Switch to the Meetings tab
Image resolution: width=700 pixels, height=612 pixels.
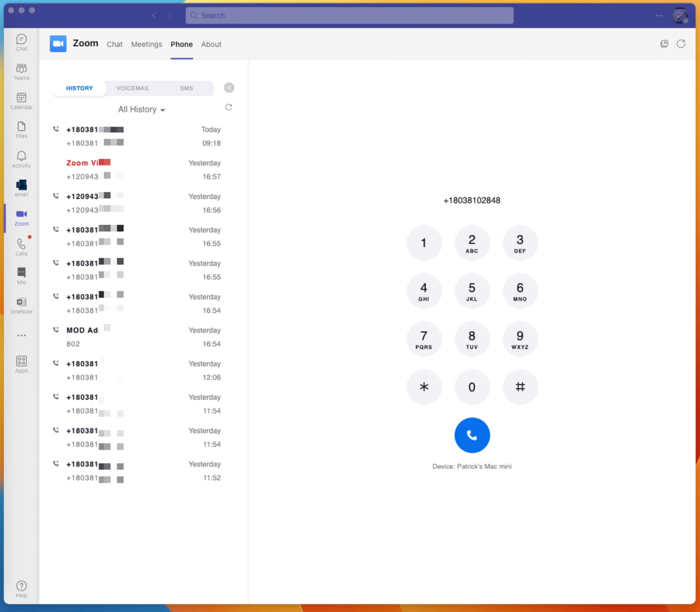tap(146, 44)
